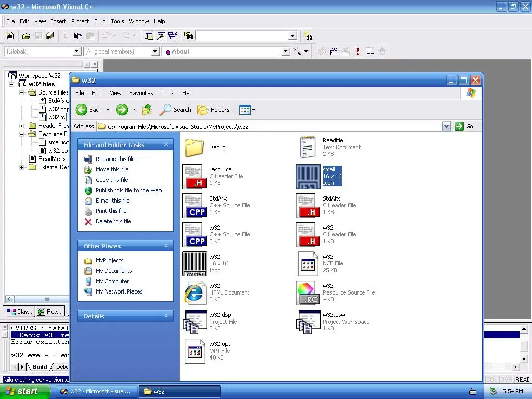Screen dimensions: 532x399
Task: Select the w32 Resource Source File icon
Action: coord(308,293)
